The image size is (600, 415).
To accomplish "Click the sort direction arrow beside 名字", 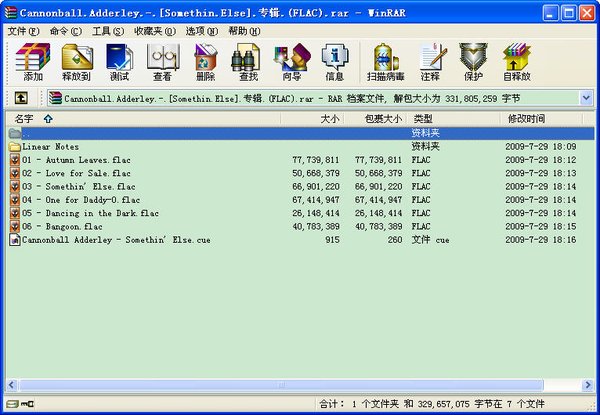I will tap(48, 119).
